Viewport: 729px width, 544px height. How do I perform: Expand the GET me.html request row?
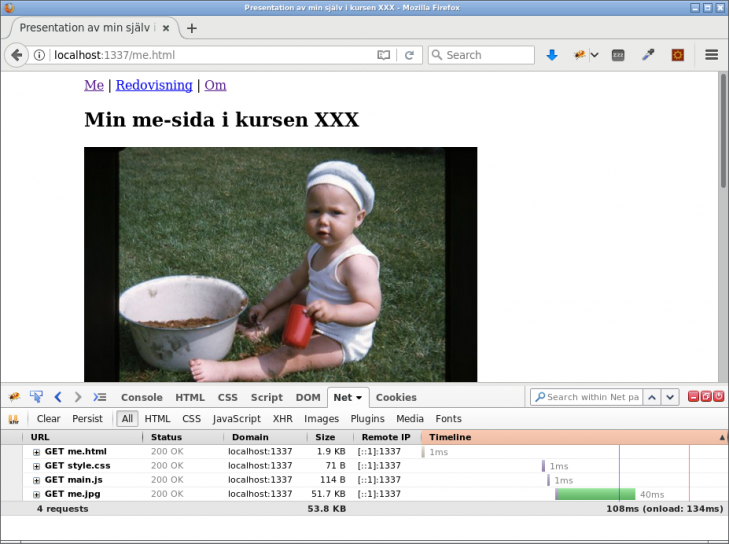[36, 452]
